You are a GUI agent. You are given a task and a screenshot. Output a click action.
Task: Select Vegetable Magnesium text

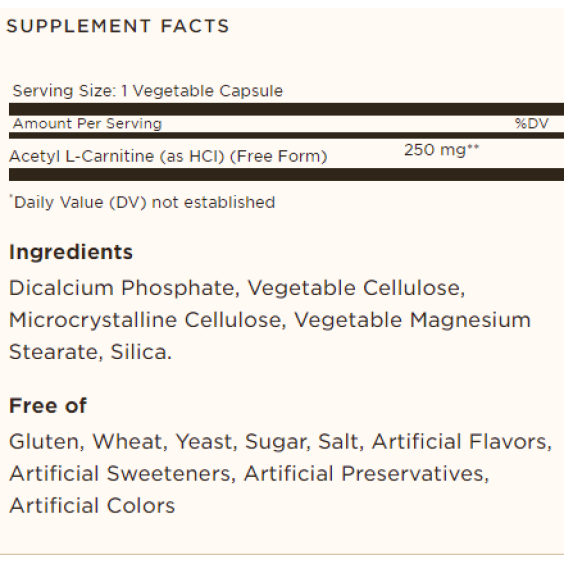tap(412, 320)
